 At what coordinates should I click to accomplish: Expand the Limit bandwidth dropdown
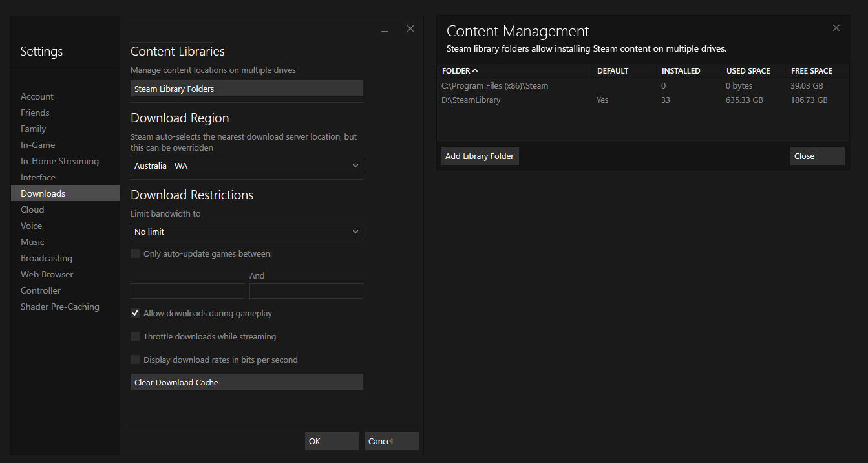[x=246, y=231]
